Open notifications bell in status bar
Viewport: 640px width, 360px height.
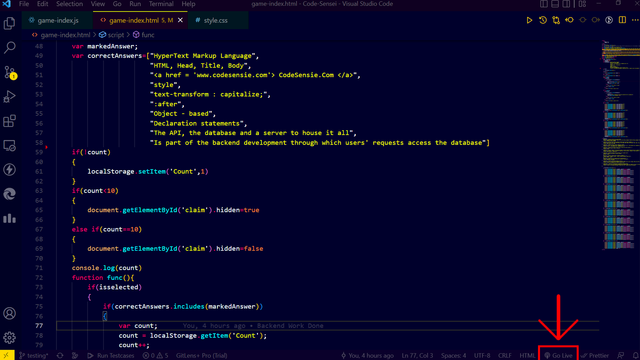pos(636,356)
